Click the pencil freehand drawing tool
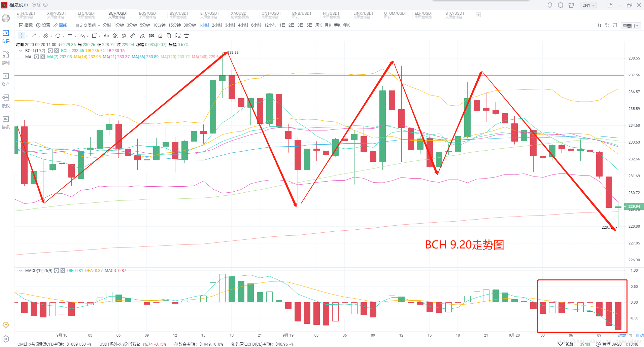Screen dimensions: 644x347 142,36
